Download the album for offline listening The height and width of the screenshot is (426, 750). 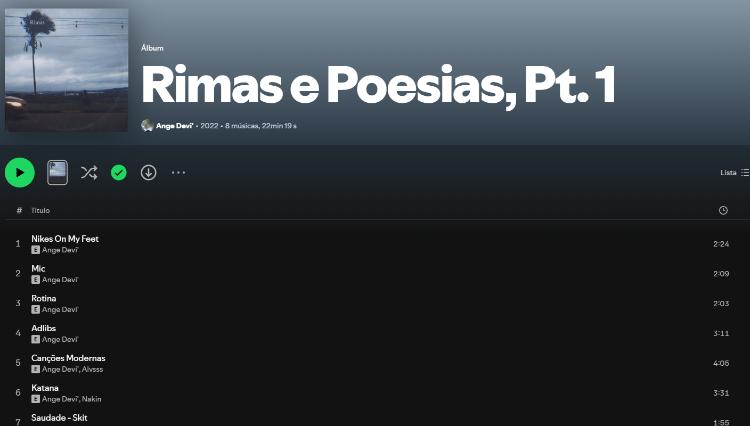tap(148, 173)
